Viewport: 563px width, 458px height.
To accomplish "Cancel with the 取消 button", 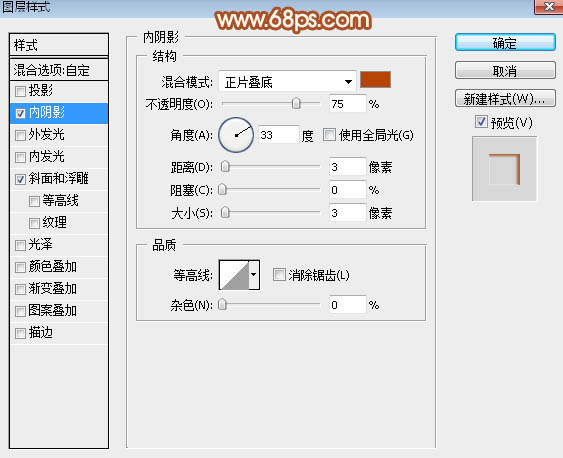I will coord(505,70).
